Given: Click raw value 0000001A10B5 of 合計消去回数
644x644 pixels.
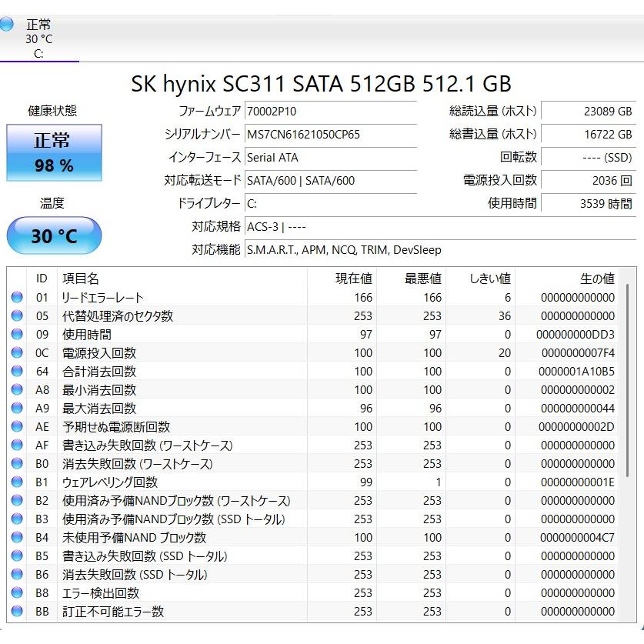Looking at the screenshot, I should 576,372.
